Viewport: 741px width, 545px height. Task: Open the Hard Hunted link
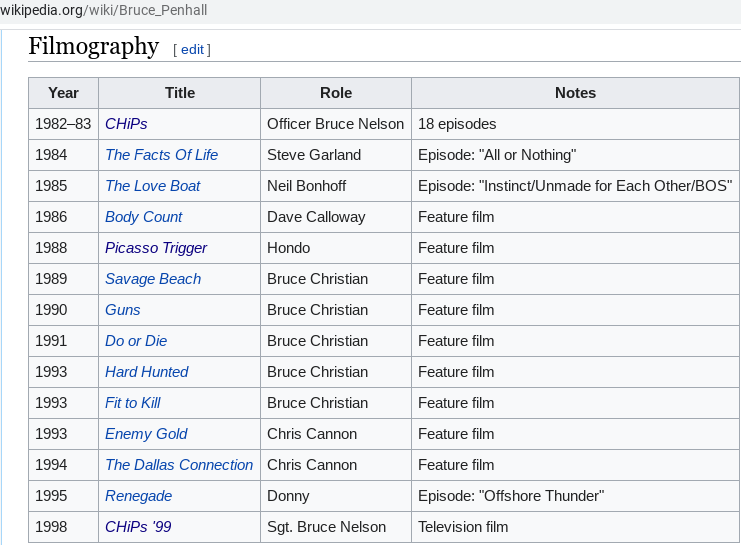pyautogui.click(x=146, y=372)
